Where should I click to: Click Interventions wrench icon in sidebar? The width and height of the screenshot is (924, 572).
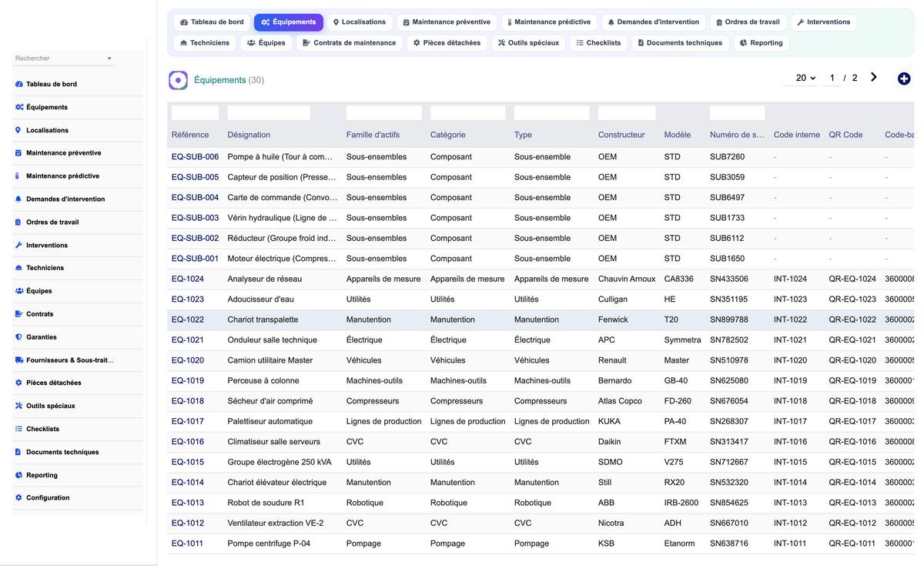coord(18,246)
